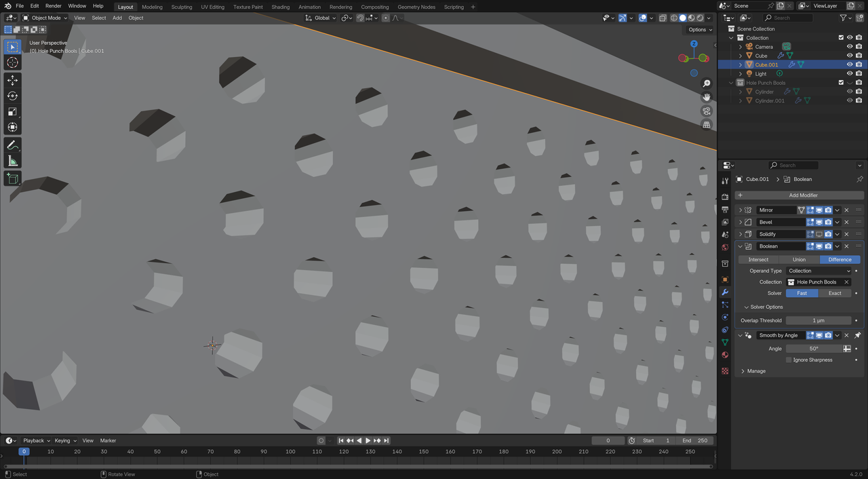
Task: Uncheck the Hole Punch Bools collection checkbox
Action: click(841, 83)
